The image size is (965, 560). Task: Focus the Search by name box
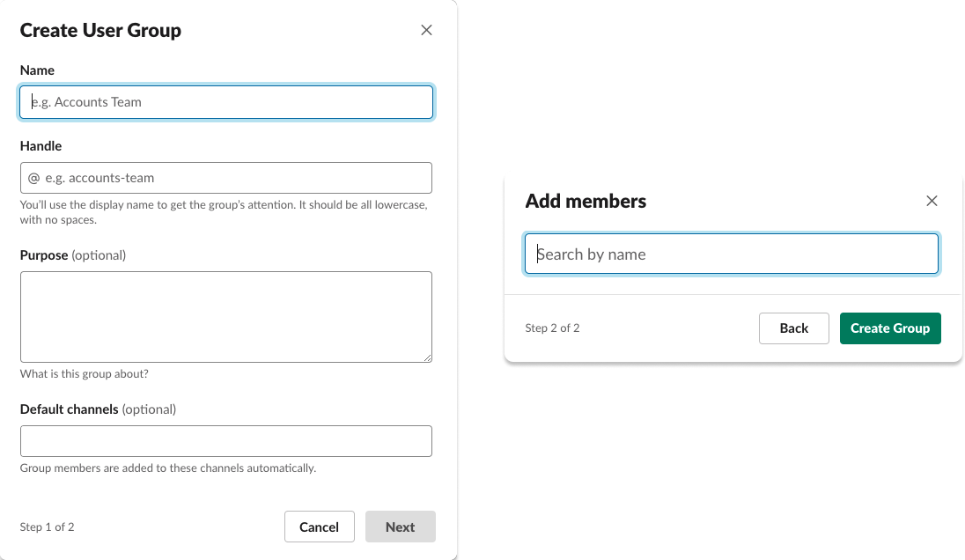click(731, 254)
